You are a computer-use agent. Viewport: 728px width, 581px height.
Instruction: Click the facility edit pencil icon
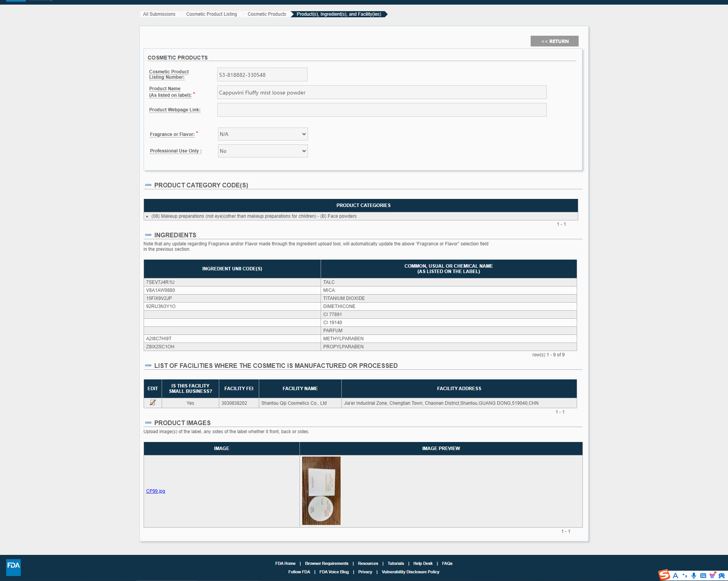coord(152,402)
